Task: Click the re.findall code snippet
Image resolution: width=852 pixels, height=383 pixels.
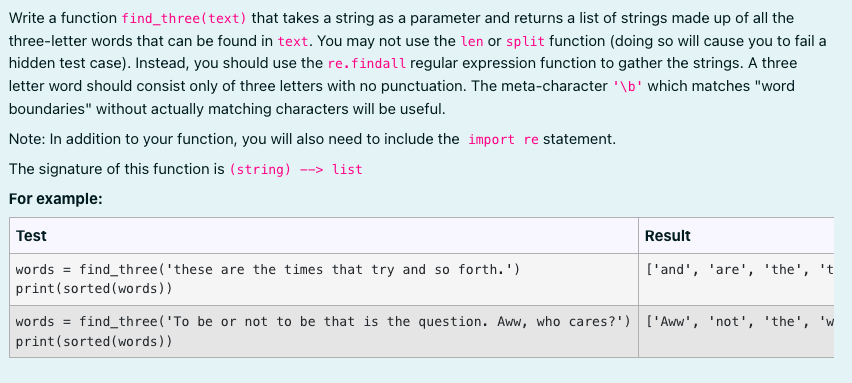Action: (367, 64)
